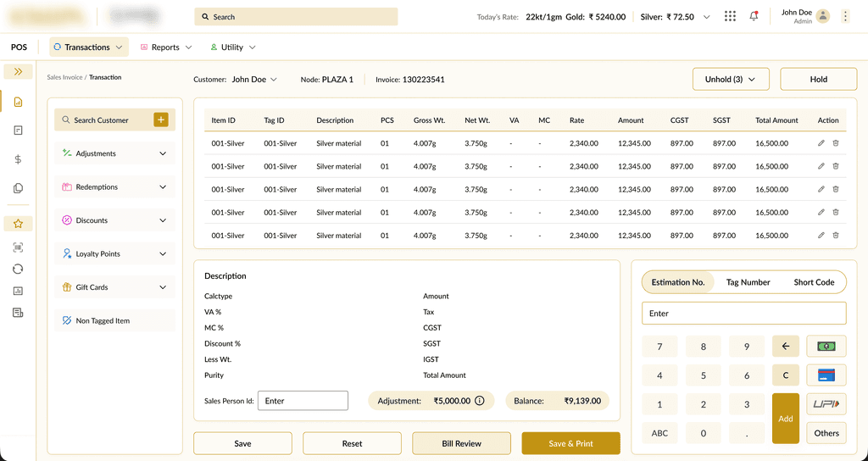The width and height of the screenshot is (868, 461).
Task: Expand the Adjustments section
Action: coord(114,153)
